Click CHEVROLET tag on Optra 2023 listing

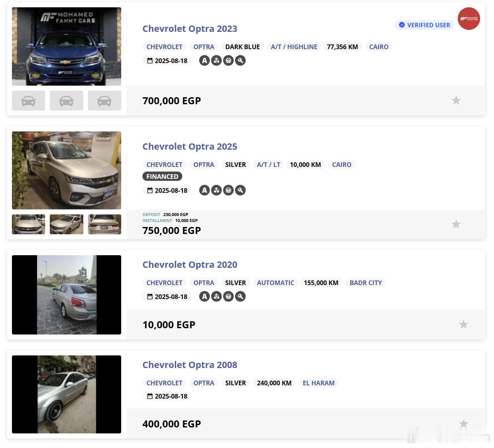(164, 47)
